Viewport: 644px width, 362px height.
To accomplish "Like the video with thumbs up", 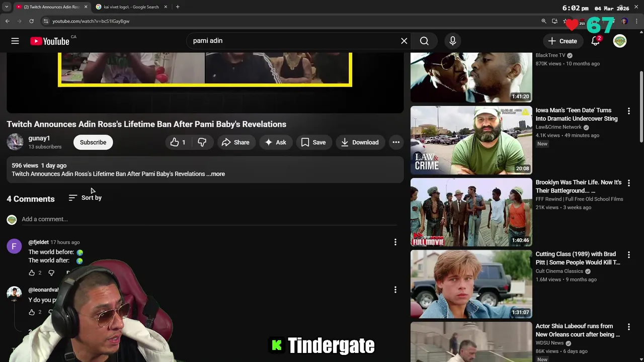I will pos(178,142).
